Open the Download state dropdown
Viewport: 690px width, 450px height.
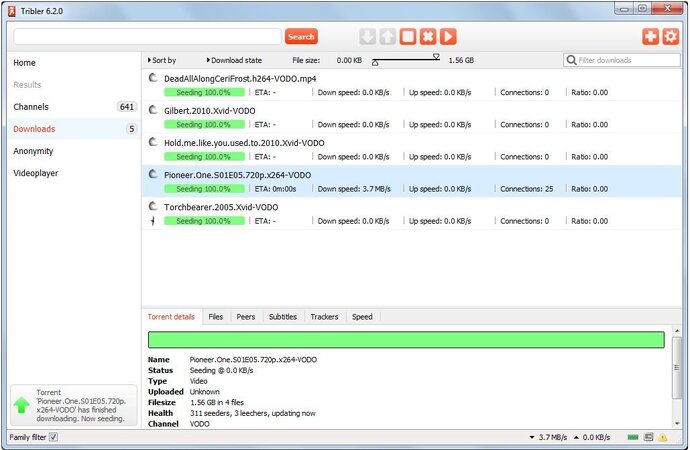point(237,61)
